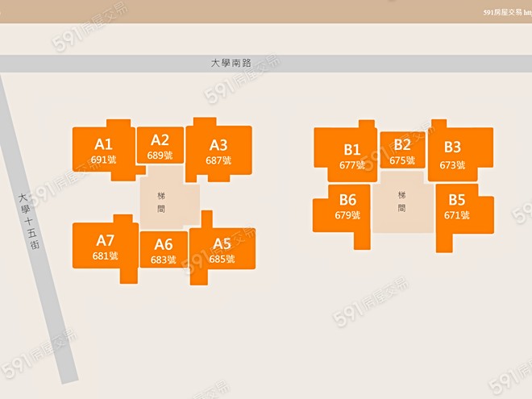Click the 大學十五街 street label
532x399 pixels.
point(25,223)
